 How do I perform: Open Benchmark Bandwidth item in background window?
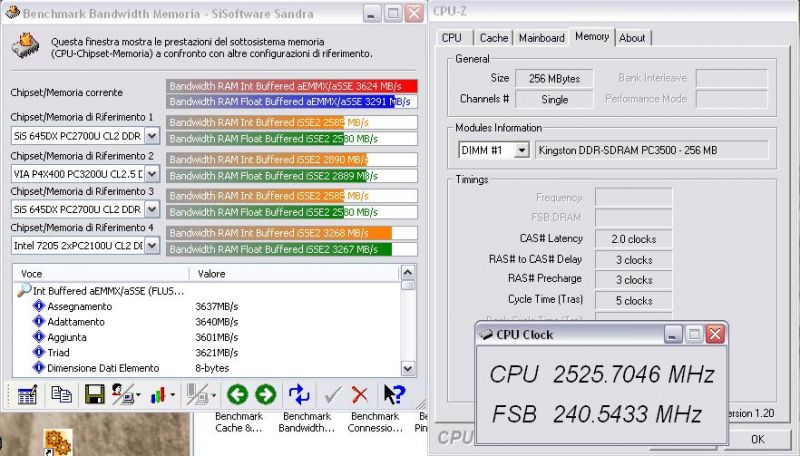(x=307, y=422)
